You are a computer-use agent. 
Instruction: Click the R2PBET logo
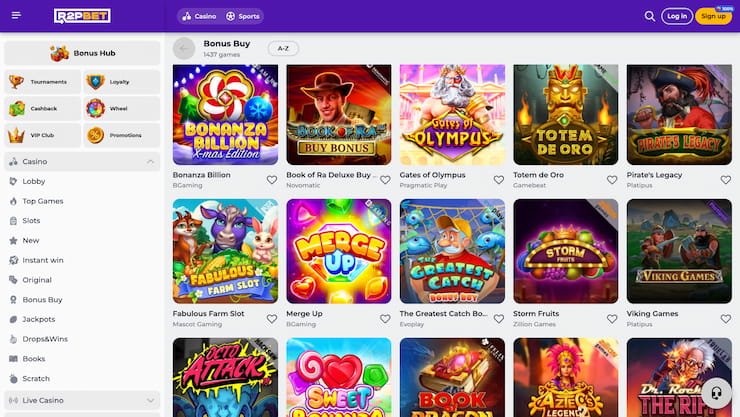click(82, 16)
